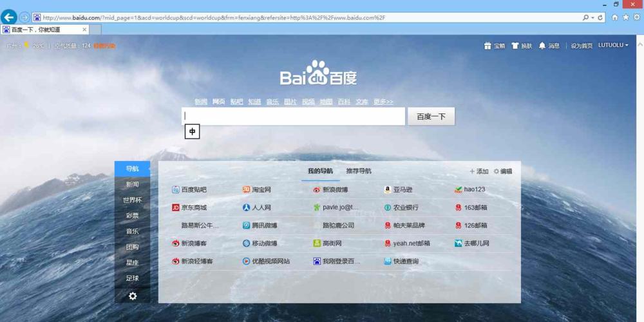Select 新闻 in the left sidebar
This screenshot has width=644, height=322.
pyautogui.click(x=132, y=184)
